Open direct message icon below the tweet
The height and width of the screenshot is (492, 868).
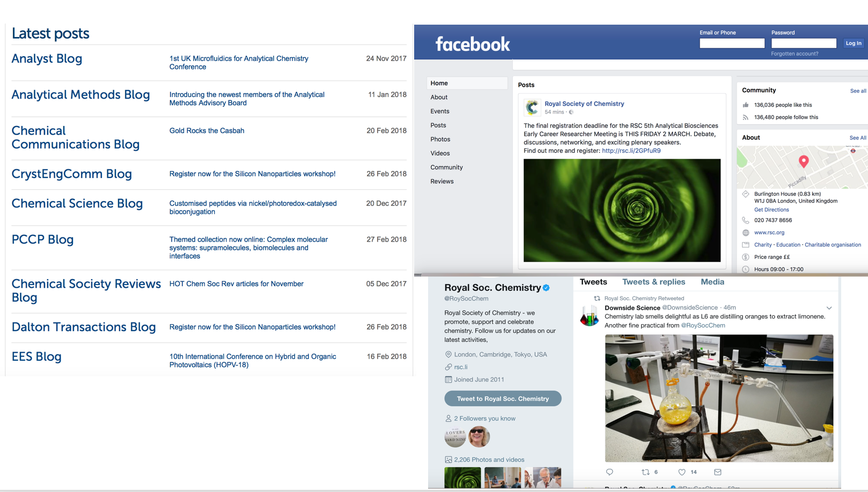tap(717, 472)
